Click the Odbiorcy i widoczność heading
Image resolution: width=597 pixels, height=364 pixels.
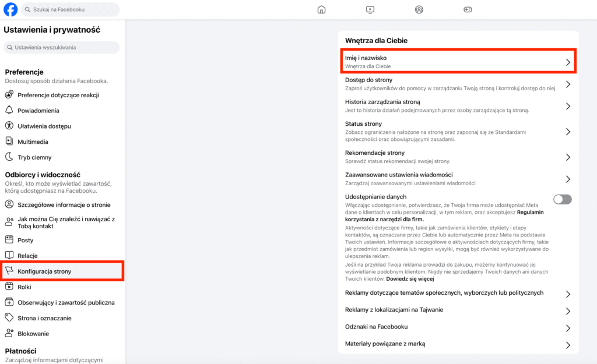(x=43, y=175)
